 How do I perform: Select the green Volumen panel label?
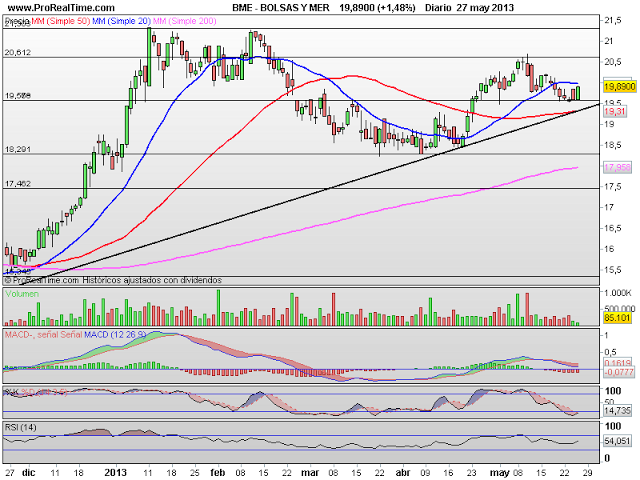point(22,294)
